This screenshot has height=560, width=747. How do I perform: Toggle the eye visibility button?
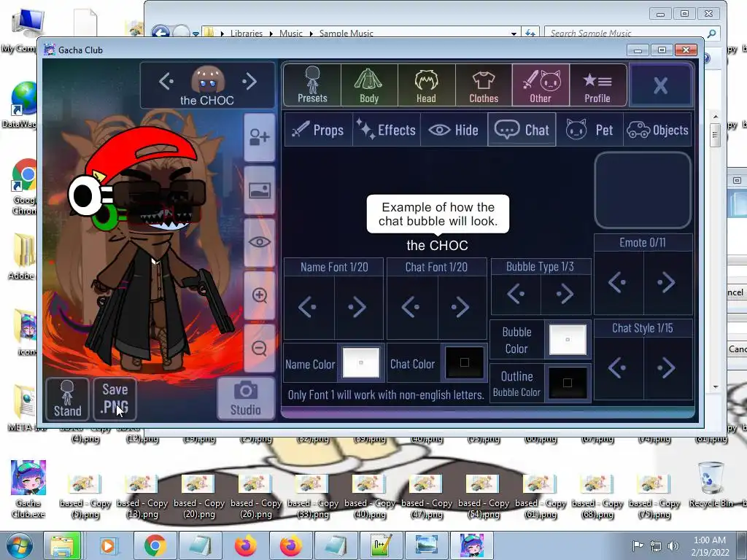[259, 242]
